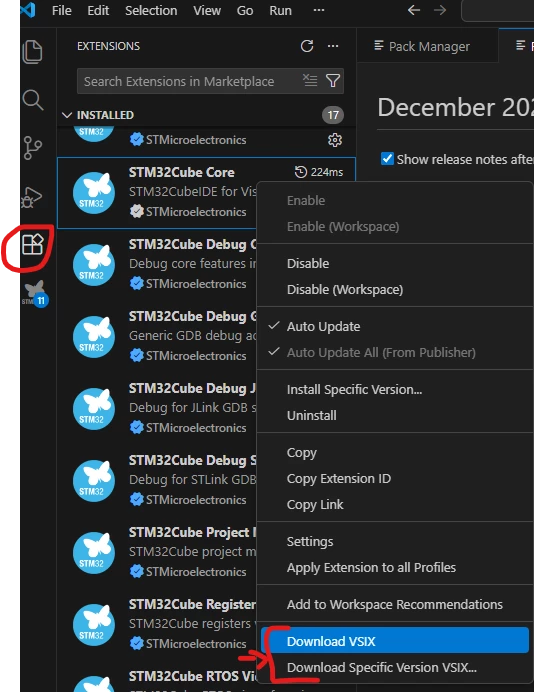Open the overflow menu in menu bar
The image size is (534, 692).
(319, 10)
